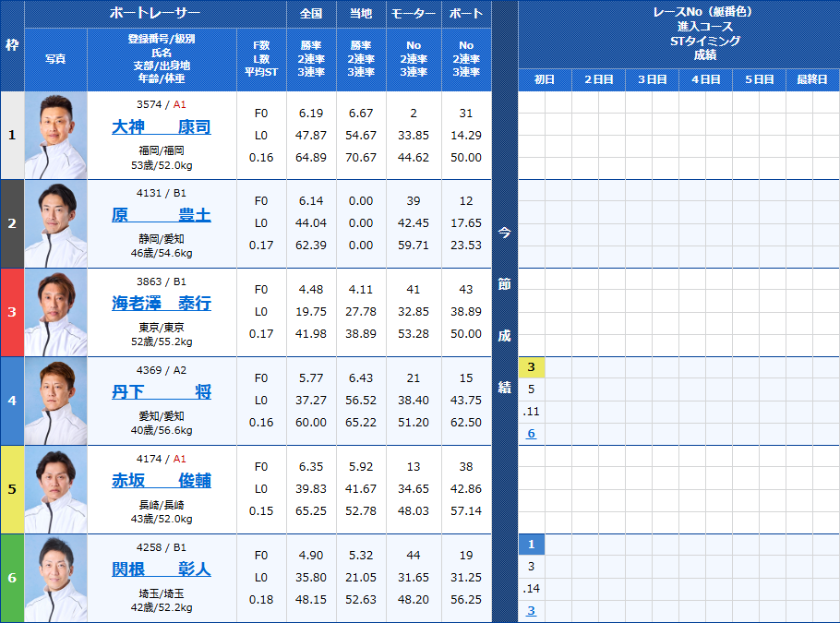Open result link 3 for 関根 彰人
Viewport: 840px width, 623px height.
pyautogui.click(x=531, y=611)
